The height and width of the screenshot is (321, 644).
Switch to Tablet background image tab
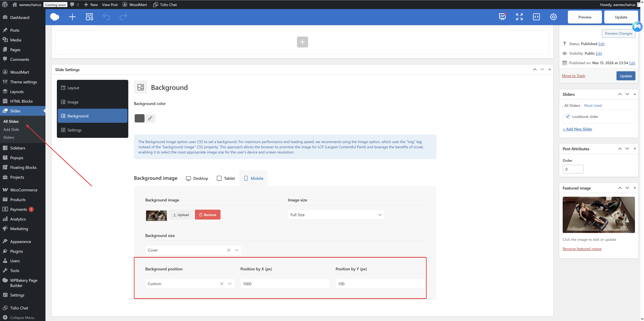226,178
